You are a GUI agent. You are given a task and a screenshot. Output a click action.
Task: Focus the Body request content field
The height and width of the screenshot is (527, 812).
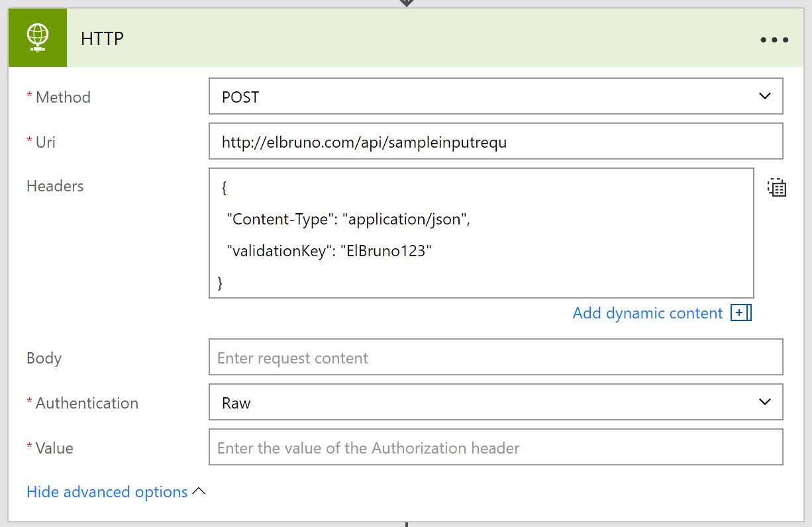click(x=495, y=358)
